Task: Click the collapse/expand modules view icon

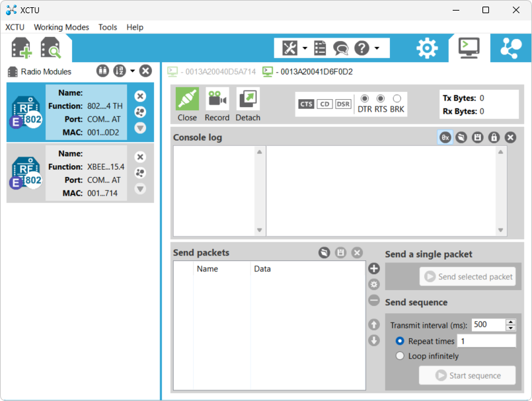Action: (103, 71)
